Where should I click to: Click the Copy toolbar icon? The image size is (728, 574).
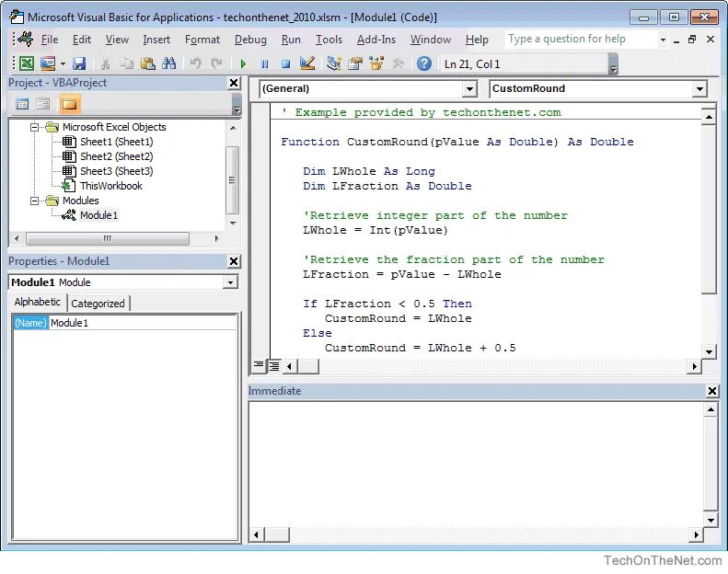click(x=126, y=63)
